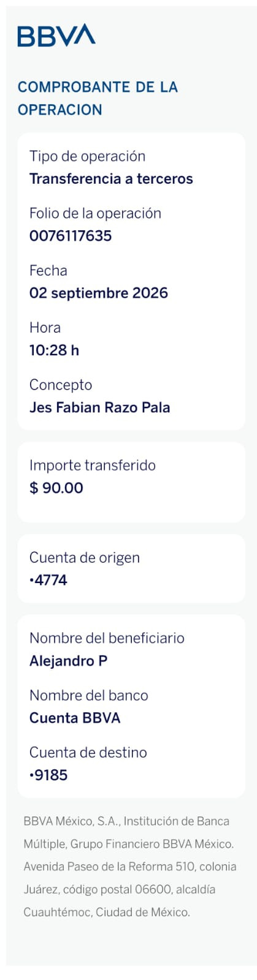Image resolution: width=257 pixels, height=980 pixels.
Task: Click destination account •9185
Action: point(48,775)
